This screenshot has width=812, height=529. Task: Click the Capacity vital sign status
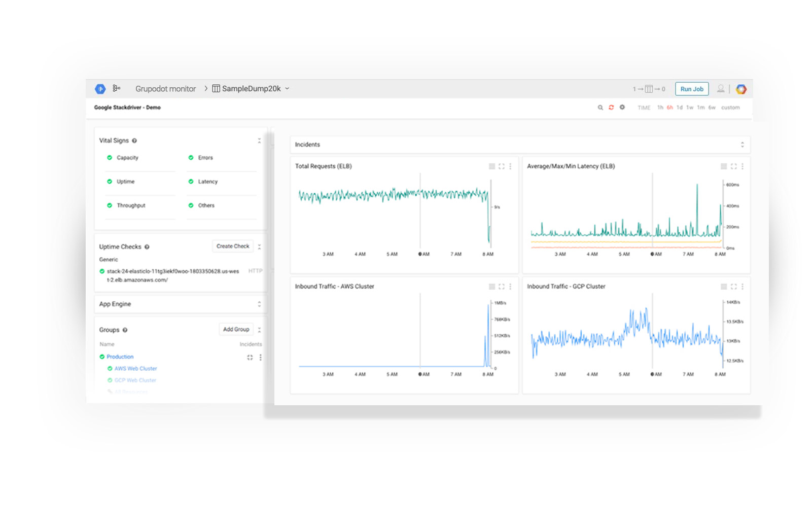(x=123, y=158)
